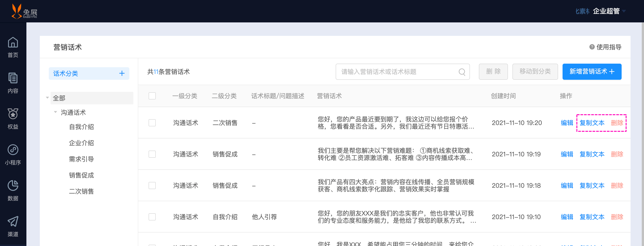This screenshot has height=246, width=644.
Task: Select 销售促成 category in the tree
Action: point(81,175)
